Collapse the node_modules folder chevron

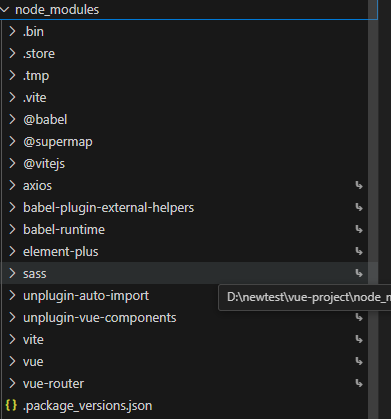coord(5,10)
